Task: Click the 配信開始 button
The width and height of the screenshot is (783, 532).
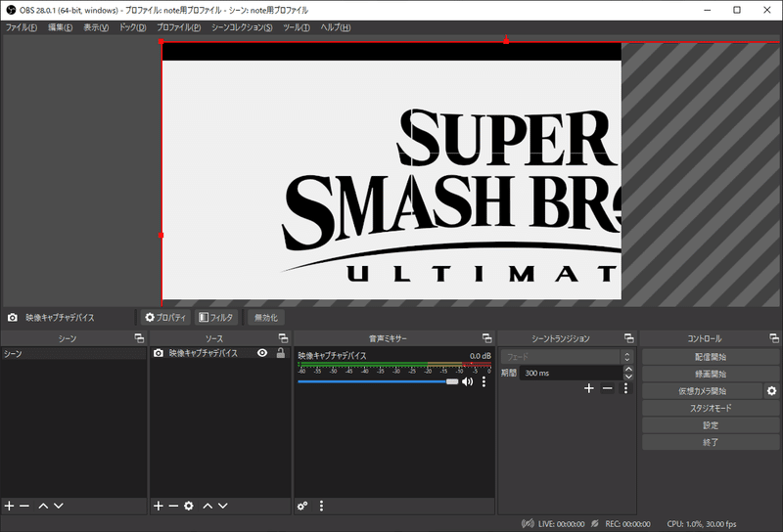Action: [711, 357]
